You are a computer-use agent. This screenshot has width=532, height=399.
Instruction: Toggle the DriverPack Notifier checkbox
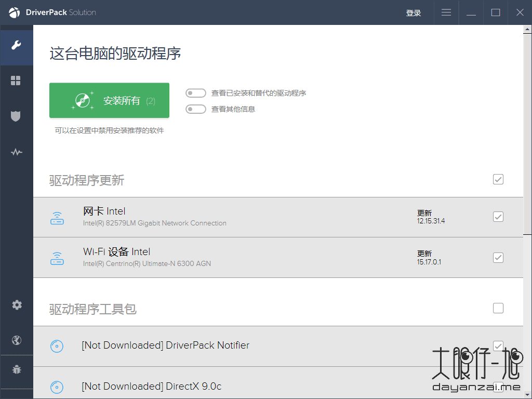click(498, 345)
